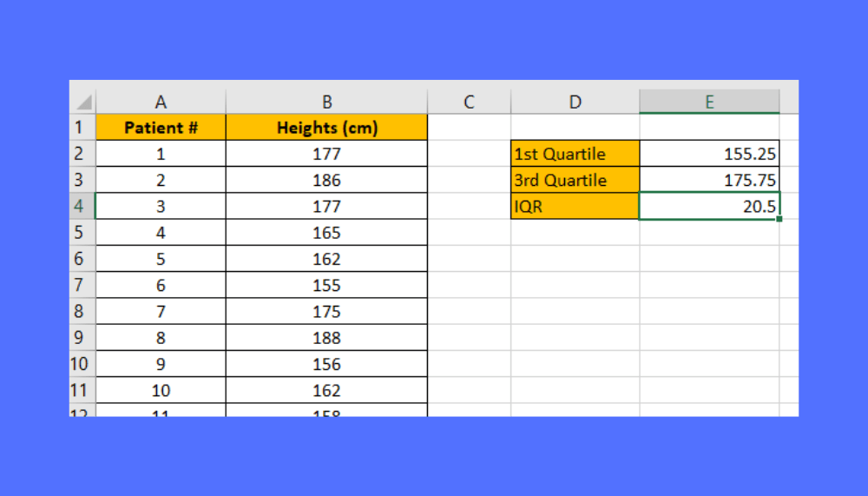Select row 8 header
This screenshot has width=868, height=496.
(82, 312)
